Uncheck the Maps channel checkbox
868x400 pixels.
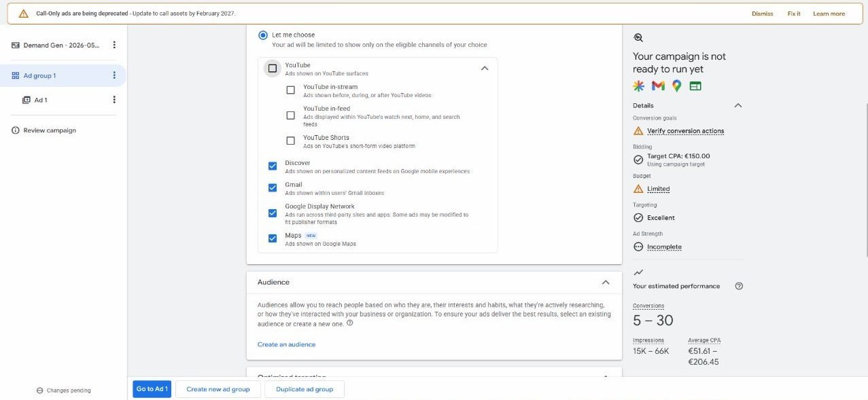point(273,238)
